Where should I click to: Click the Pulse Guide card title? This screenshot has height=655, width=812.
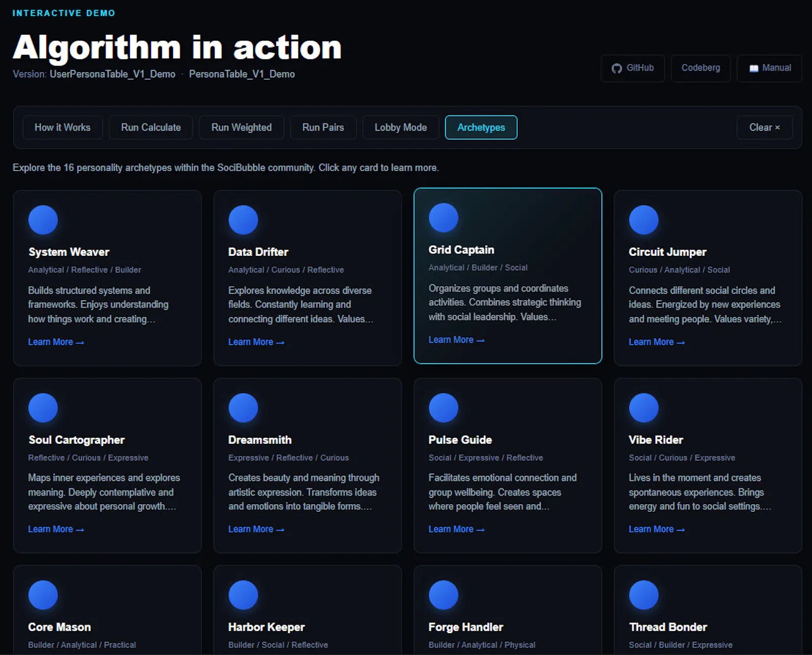click(460, 440)
